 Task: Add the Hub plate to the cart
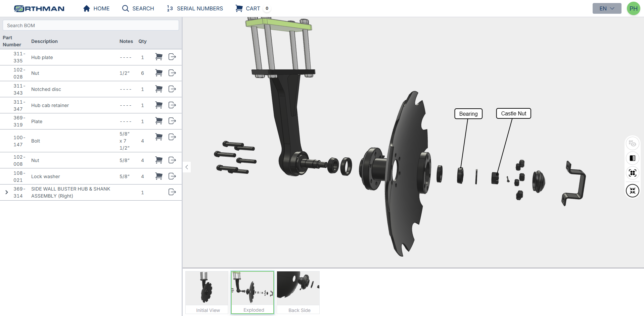(159, 57)
